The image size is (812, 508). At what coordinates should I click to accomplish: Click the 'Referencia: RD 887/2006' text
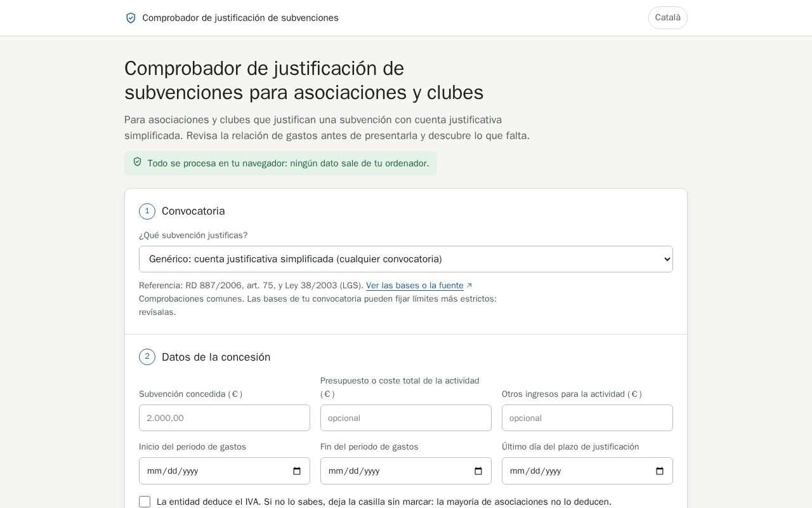(251, 286)
